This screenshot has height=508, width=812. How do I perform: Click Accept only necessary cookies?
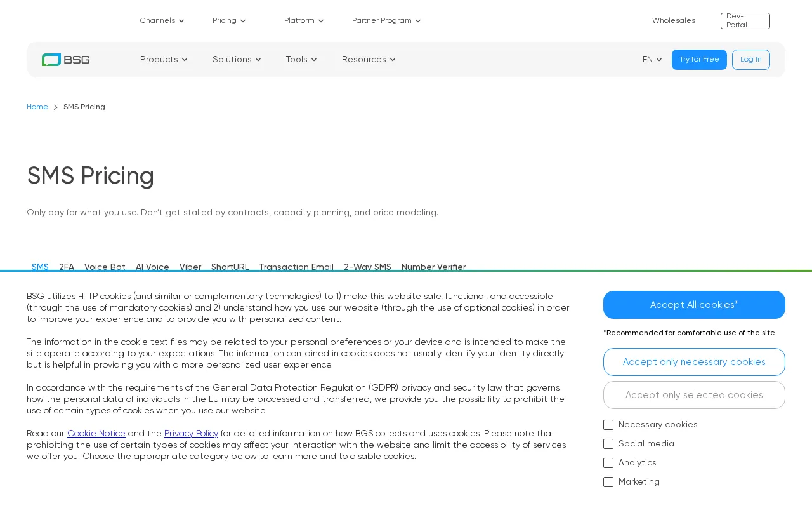pos(694,362)
